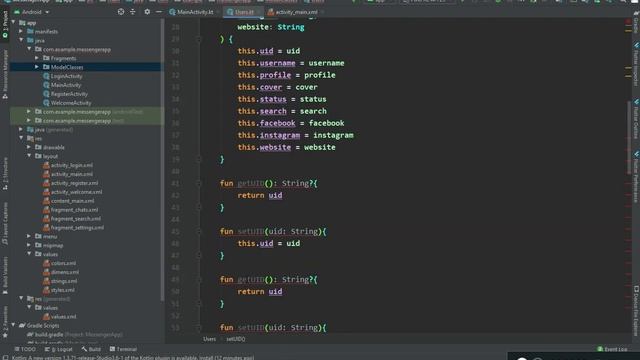Screen dimensions: 640x360
Task: Expand the androidTest package
Action: (x=29, y=111)
